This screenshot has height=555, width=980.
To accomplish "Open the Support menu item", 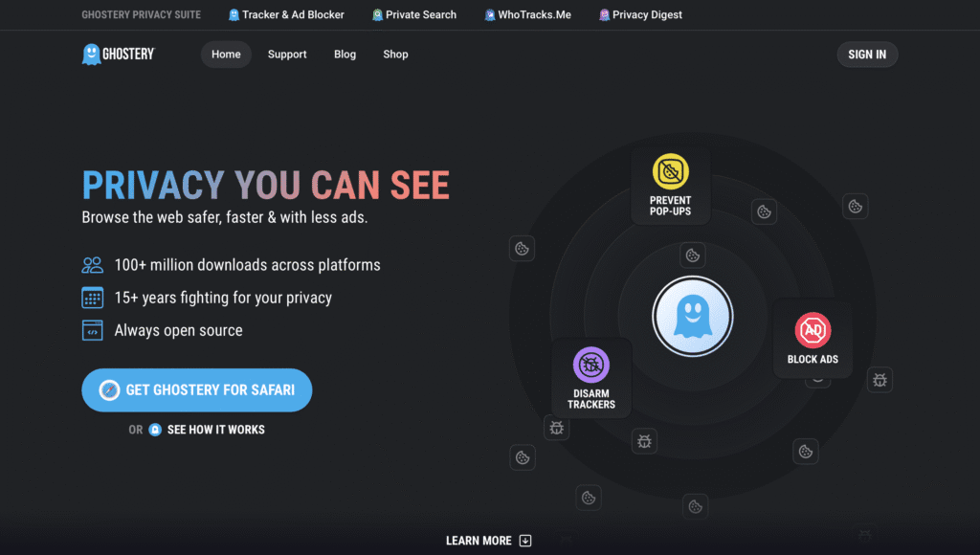I will (x=287, y=55).
